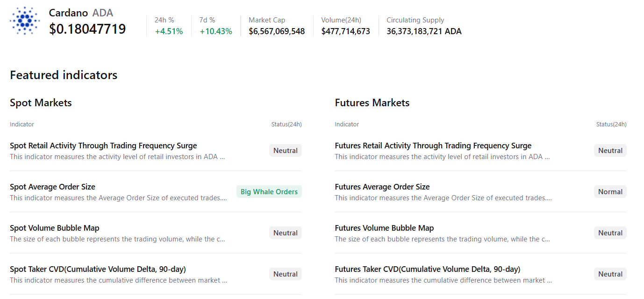This screenshot has width=644, height=299.
Task: Select the 24h change +4.51%
Action: click(x=169, y=31)
